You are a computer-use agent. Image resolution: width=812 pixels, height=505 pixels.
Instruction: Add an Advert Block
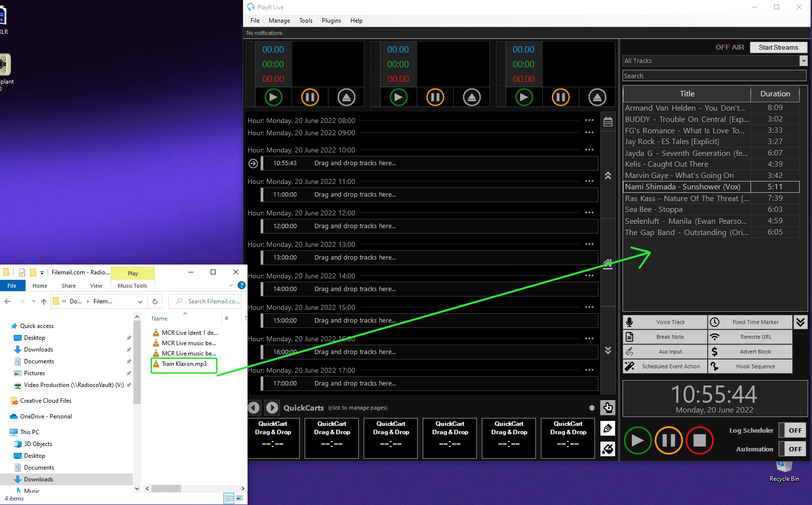pyautogui.click(x=750, y=351)
